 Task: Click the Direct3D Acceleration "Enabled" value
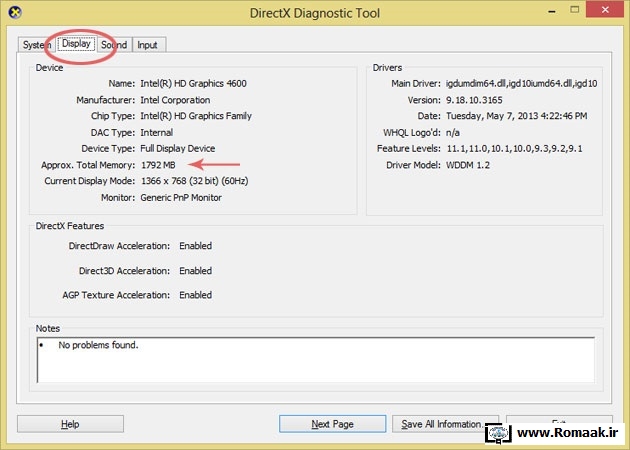196,271
